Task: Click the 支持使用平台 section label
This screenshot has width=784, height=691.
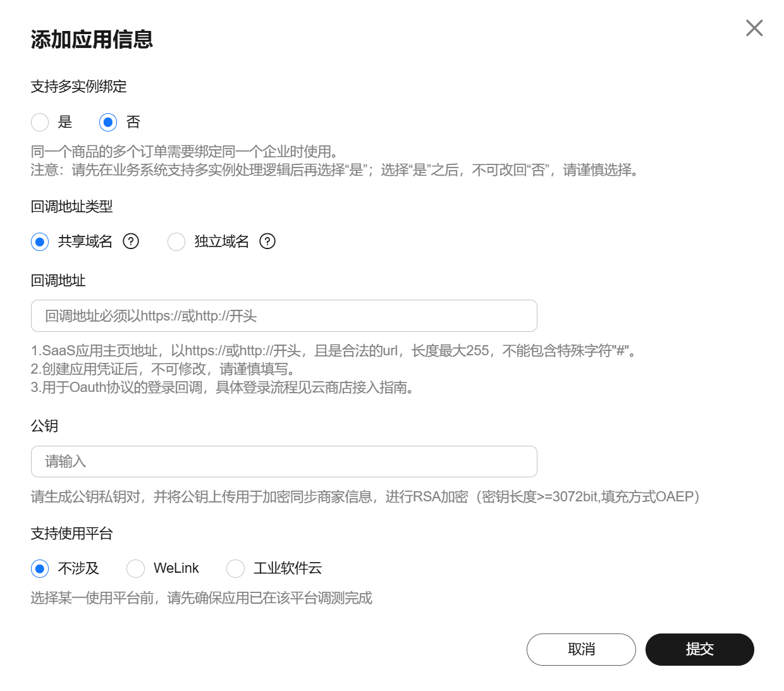Action: click(x=71, y=534)
